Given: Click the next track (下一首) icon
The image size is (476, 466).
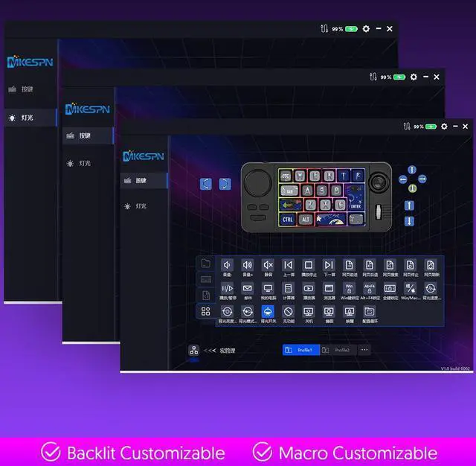Looking at the screenshot, I should point(329,265).
